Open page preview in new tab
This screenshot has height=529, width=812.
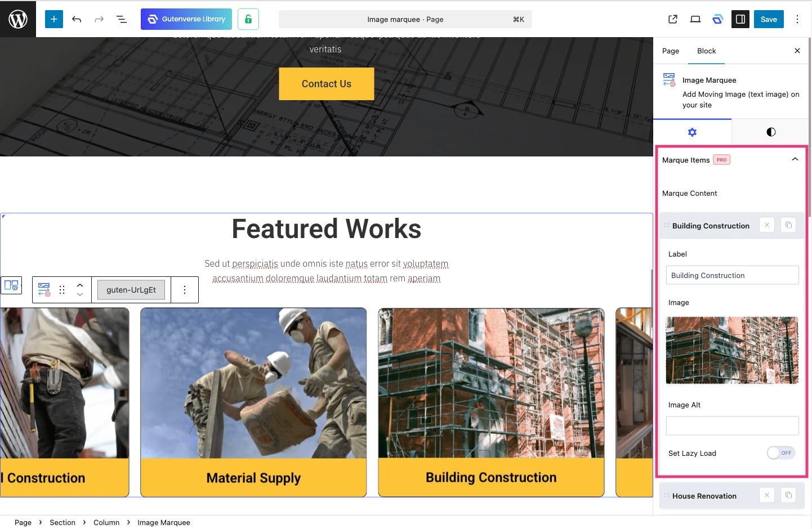pos(672,19)
